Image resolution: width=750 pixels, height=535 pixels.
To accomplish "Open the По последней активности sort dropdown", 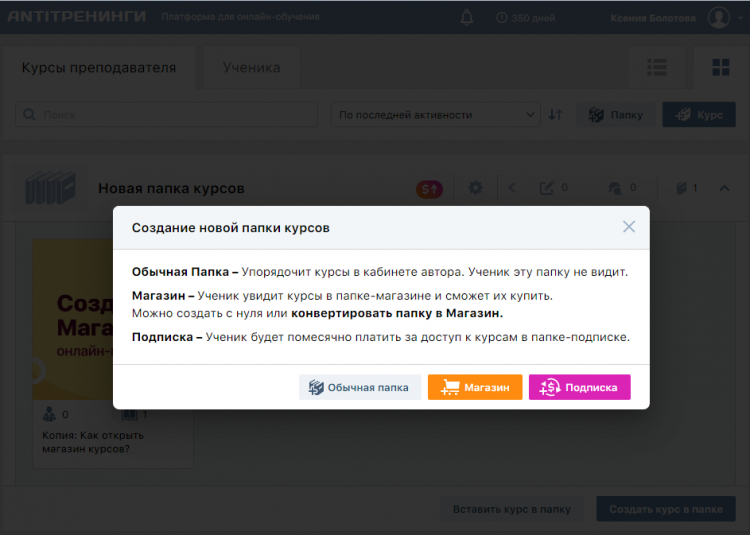I will (x=436, y=115).
